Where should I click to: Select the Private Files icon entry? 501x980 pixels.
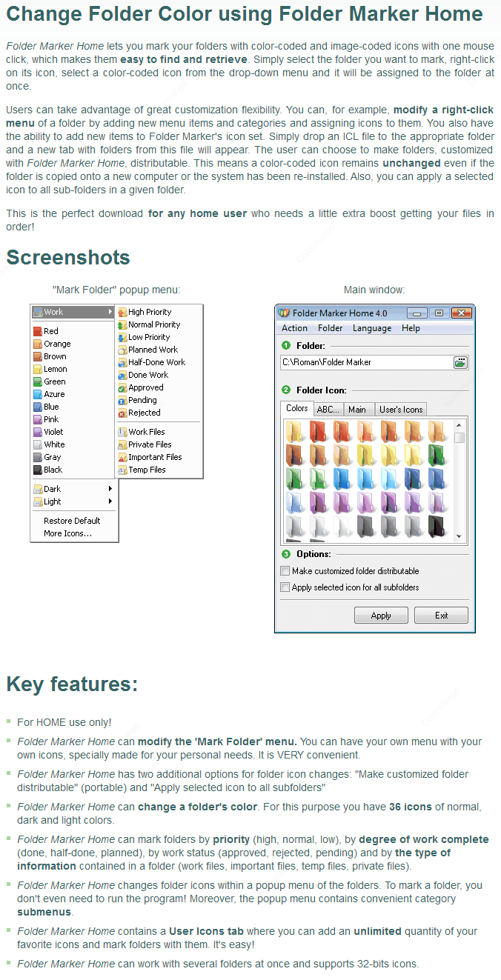145,444
